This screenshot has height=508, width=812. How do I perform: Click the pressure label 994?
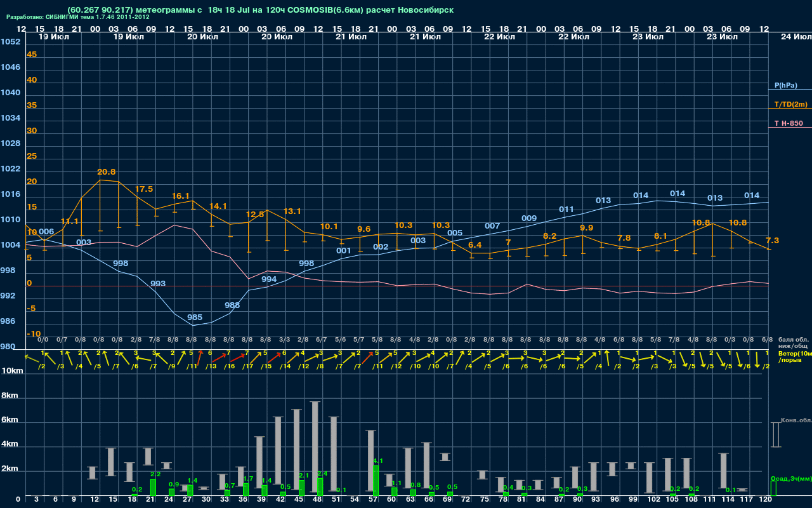(x=269, y=279)
